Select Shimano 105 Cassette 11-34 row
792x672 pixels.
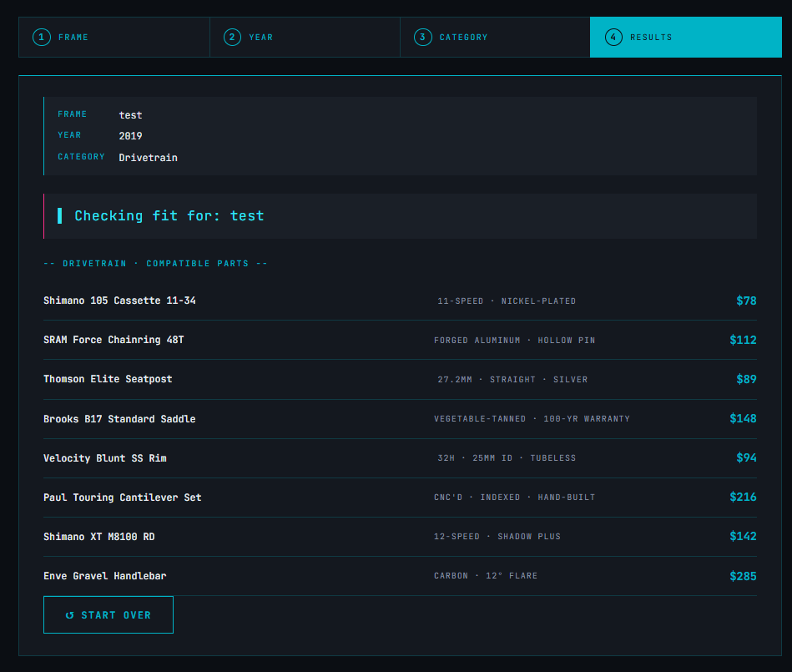pyautogui.click(x=400, y=301)
